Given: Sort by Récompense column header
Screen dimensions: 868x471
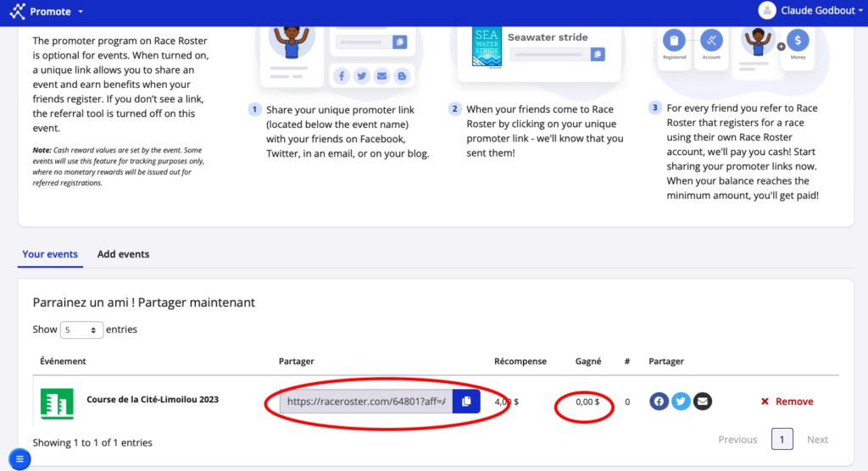Looking at the screenshot, I should 520,362.
